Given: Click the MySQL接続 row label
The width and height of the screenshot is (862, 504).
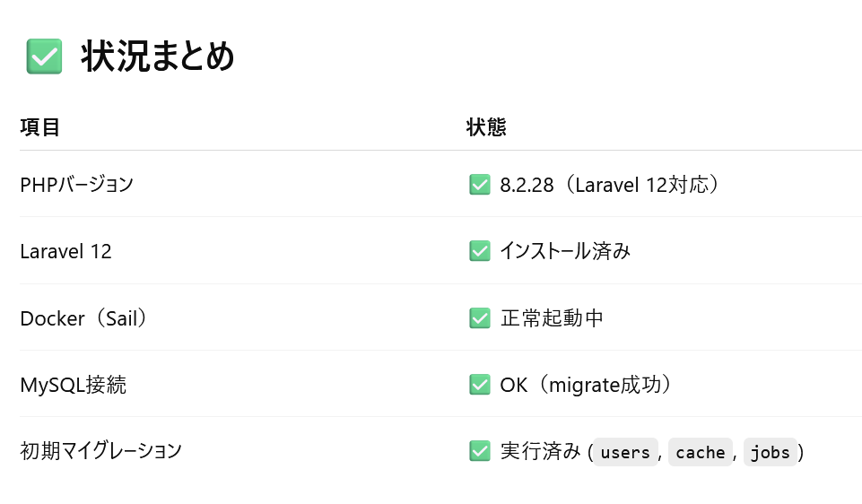Looking at the screenshot, I should click(74, 385).
